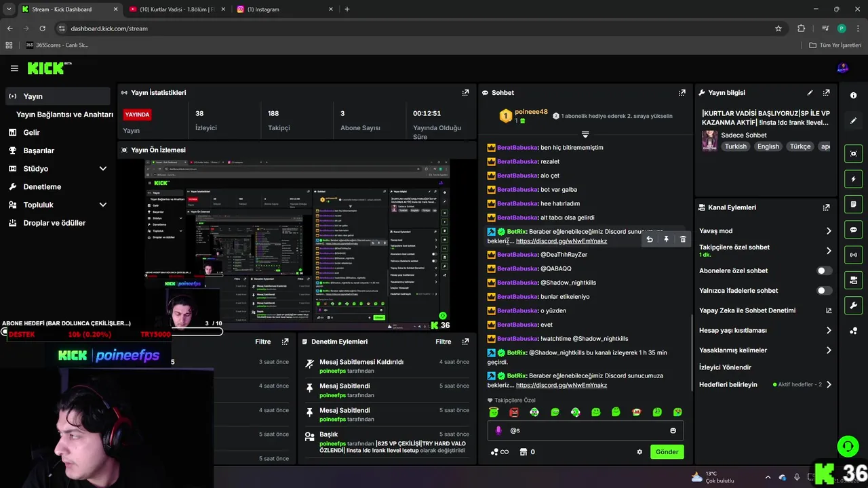Image resolution: width=868 pixels, height=488 pixels.
Task: Send the chat message with Gönder
Action: (x=667, y=452)
